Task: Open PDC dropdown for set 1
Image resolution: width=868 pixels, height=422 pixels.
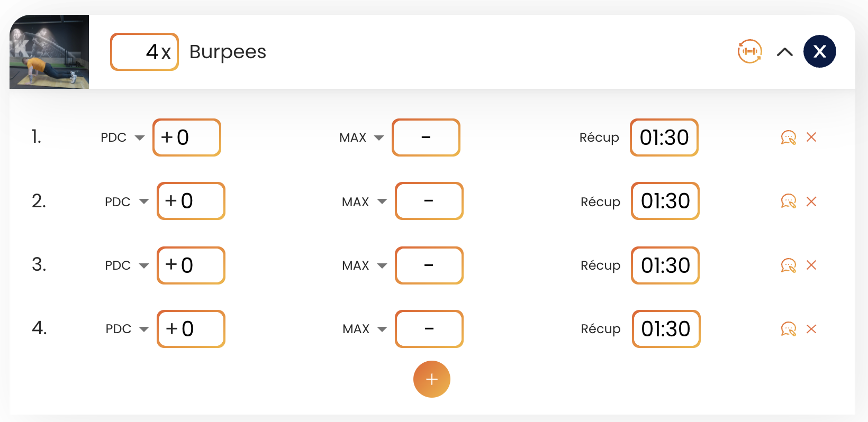Action: (x=123, y=137)
